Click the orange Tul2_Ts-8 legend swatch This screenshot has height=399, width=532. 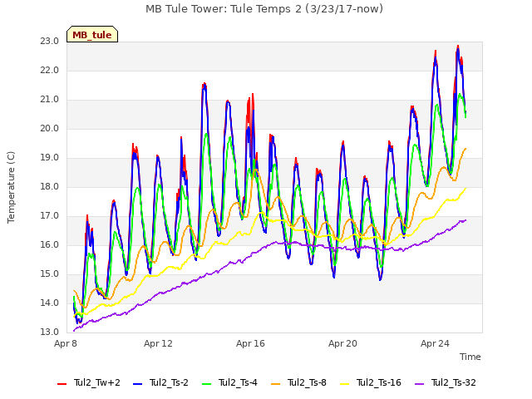coord(276,384)
